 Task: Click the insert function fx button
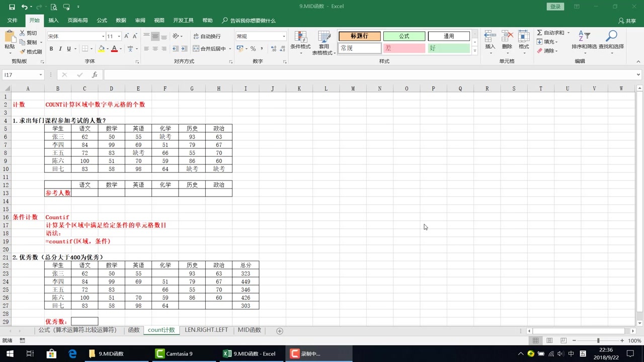point(95,74)
